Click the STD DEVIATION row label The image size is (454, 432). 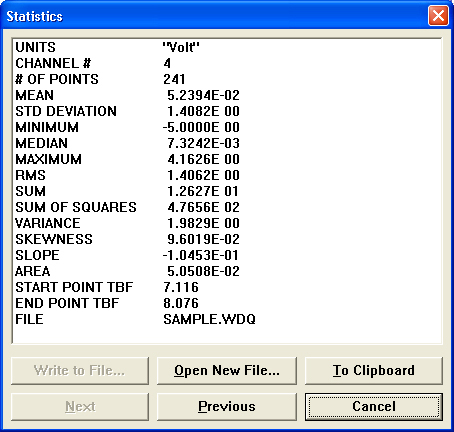[x=66, y=111]
